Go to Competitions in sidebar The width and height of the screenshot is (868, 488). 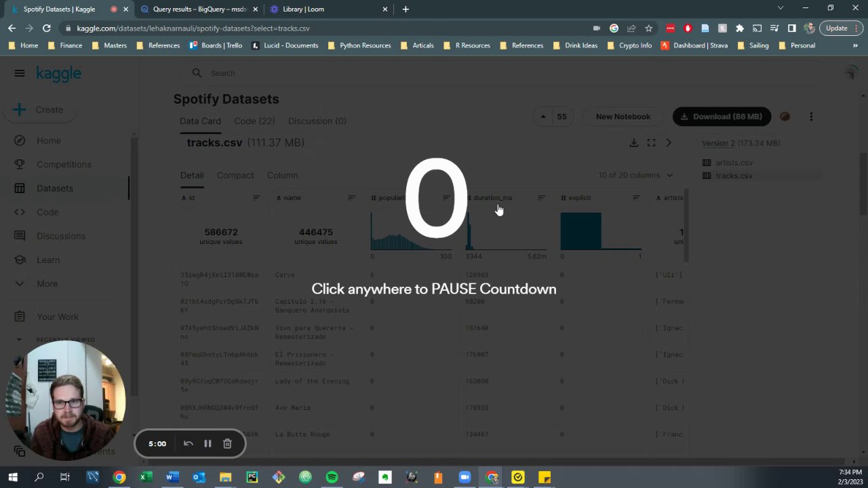64,164
